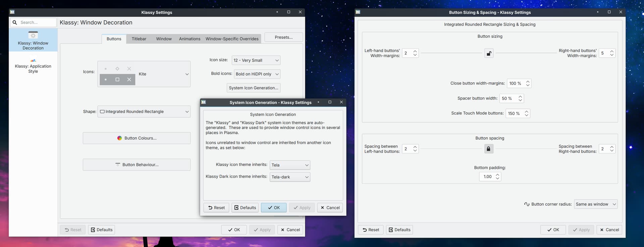Cancel the System Icon Generation dialog

[330, 208]
